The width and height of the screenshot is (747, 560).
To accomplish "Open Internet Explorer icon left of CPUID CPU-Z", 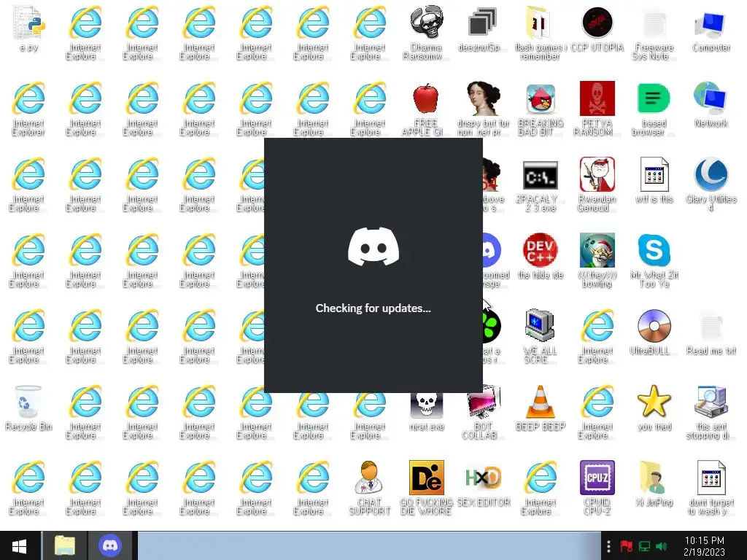I will [x=541, y=477].
